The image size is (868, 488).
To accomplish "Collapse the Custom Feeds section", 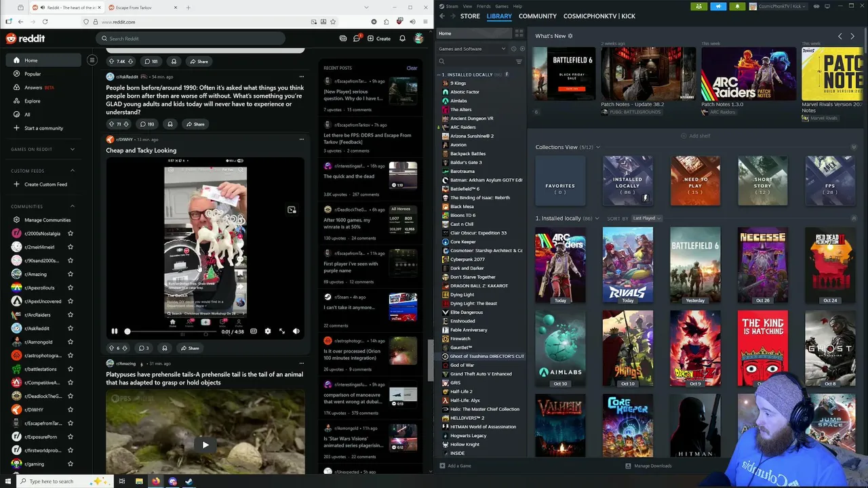I will [73, 171].
